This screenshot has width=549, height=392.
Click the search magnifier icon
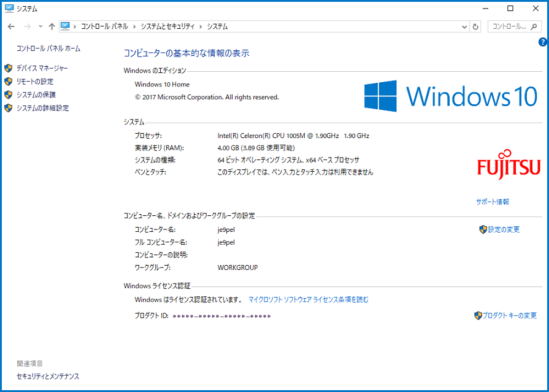(534, 26)
